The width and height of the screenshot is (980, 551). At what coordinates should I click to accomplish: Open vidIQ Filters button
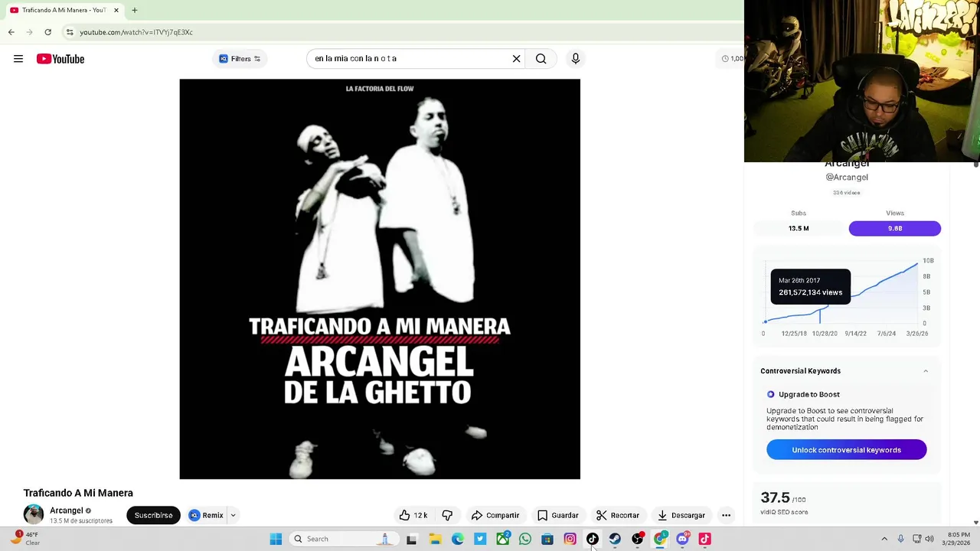point(240,59)
